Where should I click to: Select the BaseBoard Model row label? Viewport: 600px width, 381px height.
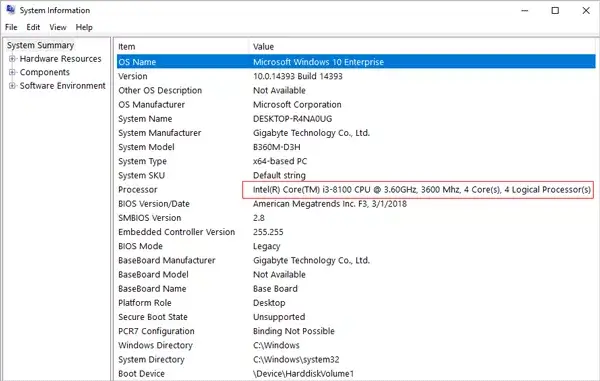(x=153, y=274)
